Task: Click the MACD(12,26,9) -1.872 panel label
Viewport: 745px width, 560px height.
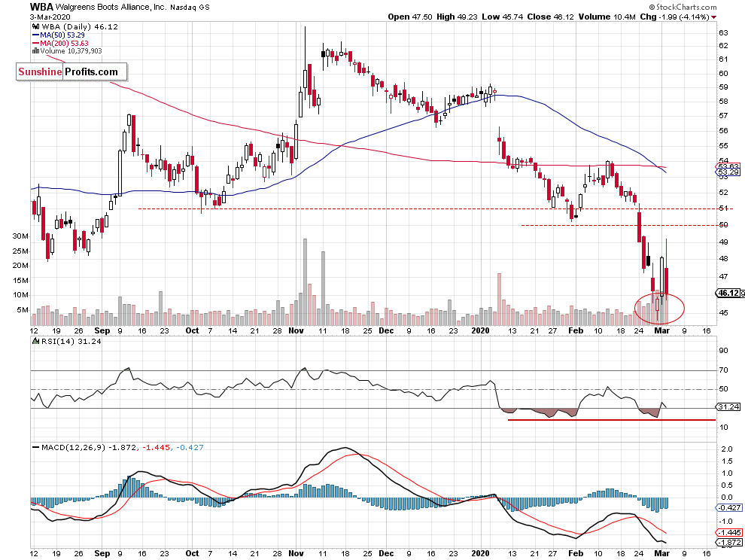Action: [89, 447]
